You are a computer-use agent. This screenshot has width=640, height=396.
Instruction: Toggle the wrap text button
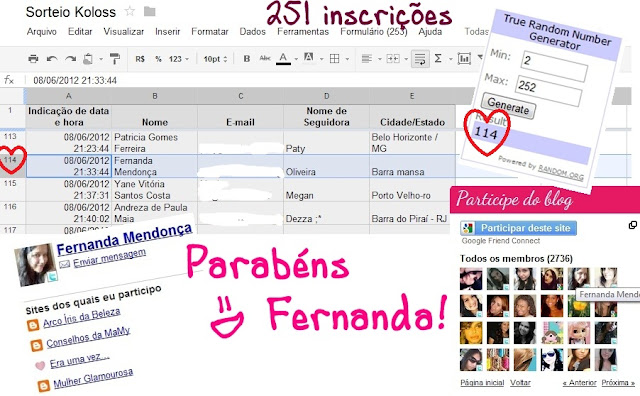(x=420, y=59)
